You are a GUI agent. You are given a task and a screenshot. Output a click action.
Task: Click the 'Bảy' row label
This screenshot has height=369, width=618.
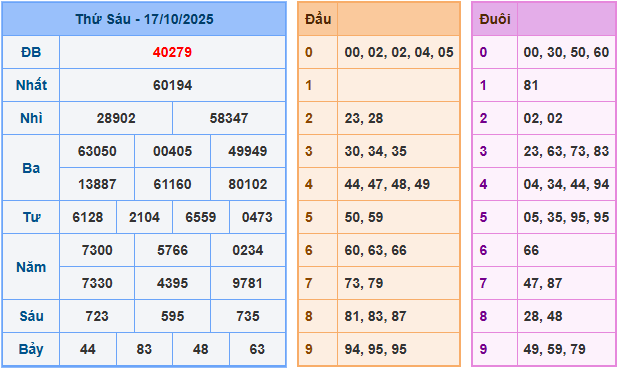(31, 349)
